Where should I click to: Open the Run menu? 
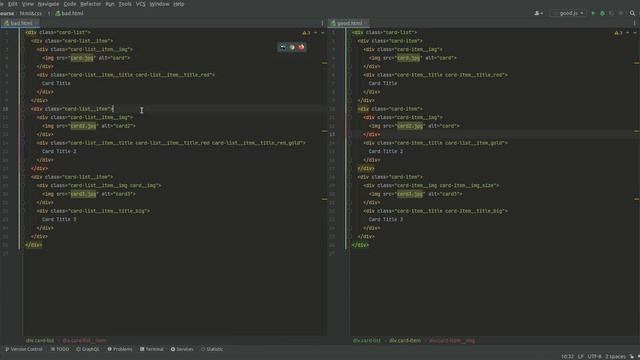click(110, 4)
